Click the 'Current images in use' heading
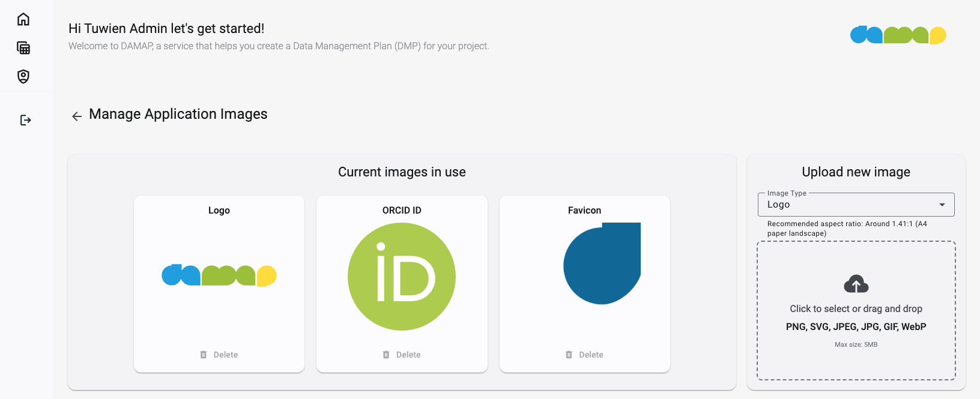980x399 pixels. point(402,172)
